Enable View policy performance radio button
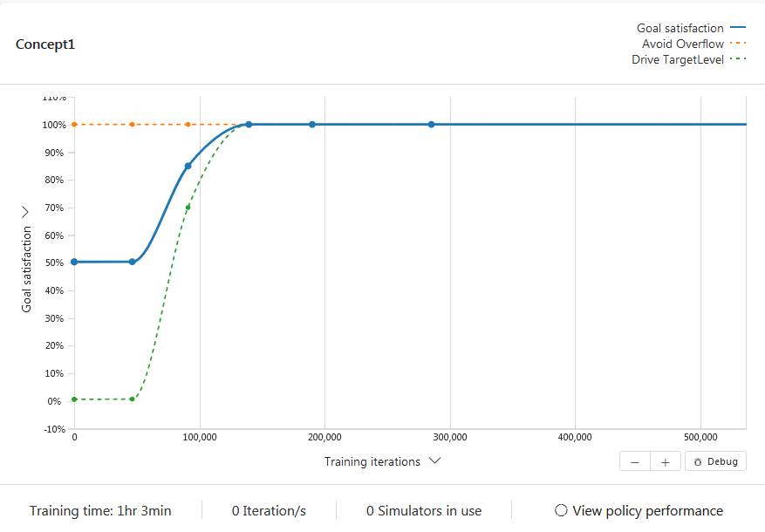 (561, 510)
